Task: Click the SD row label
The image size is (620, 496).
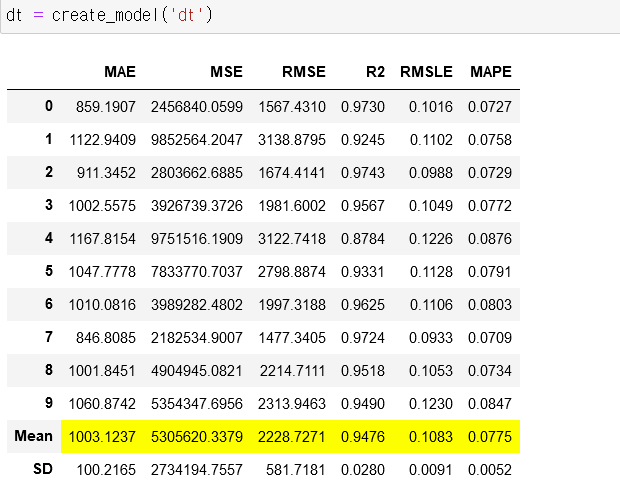Action: [43, 469]
